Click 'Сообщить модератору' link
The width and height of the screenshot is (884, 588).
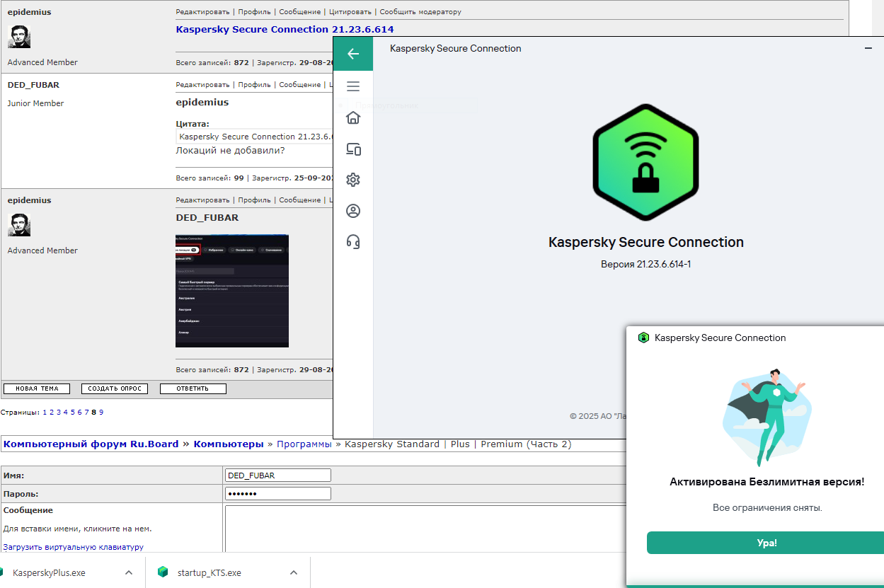coord(420,12)
